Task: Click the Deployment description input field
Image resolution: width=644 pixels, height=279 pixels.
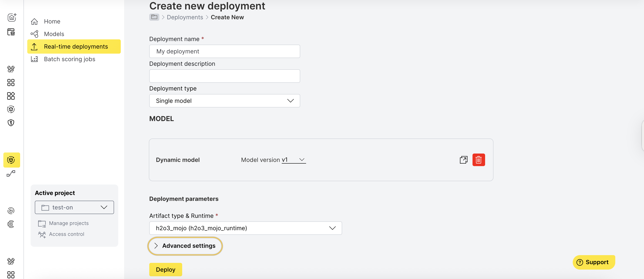Action: (x=224, y=76)
